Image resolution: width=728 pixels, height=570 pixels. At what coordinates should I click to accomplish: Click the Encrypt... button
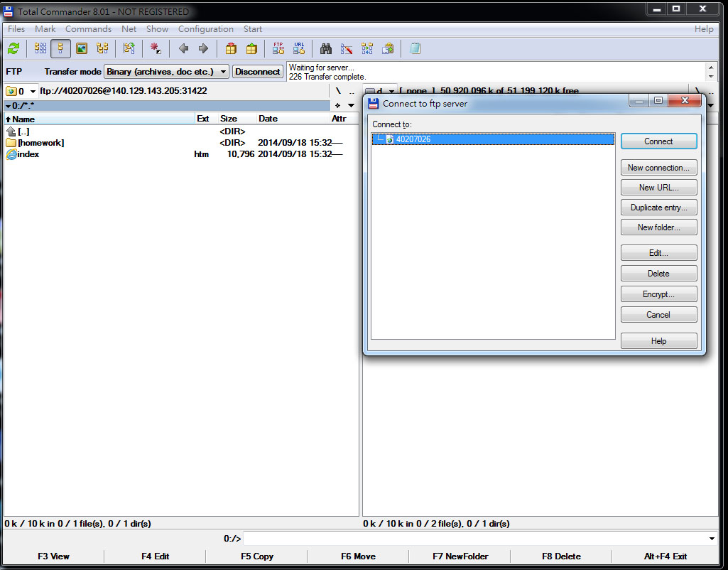[x=659, y=294]
